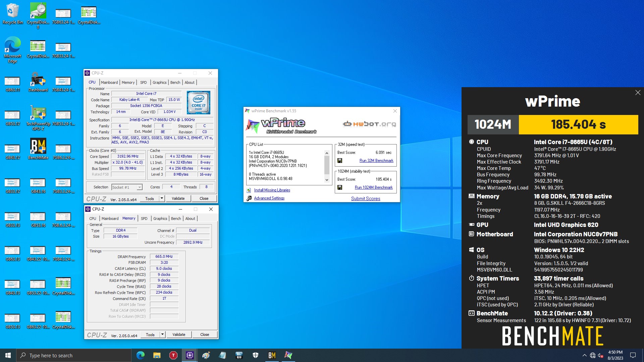Open the Socket #1 selection dropdown in CPU-Z
The width and height of the screenshot is (644, 362).
(127, 187)
